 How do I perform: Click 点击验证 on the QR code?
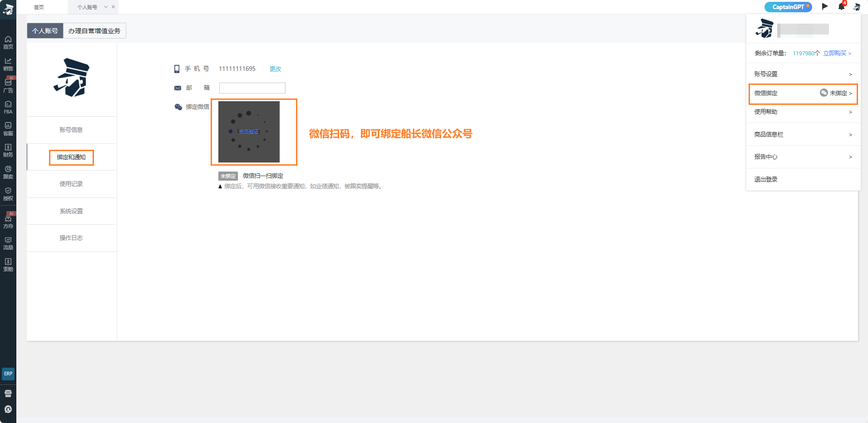(x=249, y=132)
